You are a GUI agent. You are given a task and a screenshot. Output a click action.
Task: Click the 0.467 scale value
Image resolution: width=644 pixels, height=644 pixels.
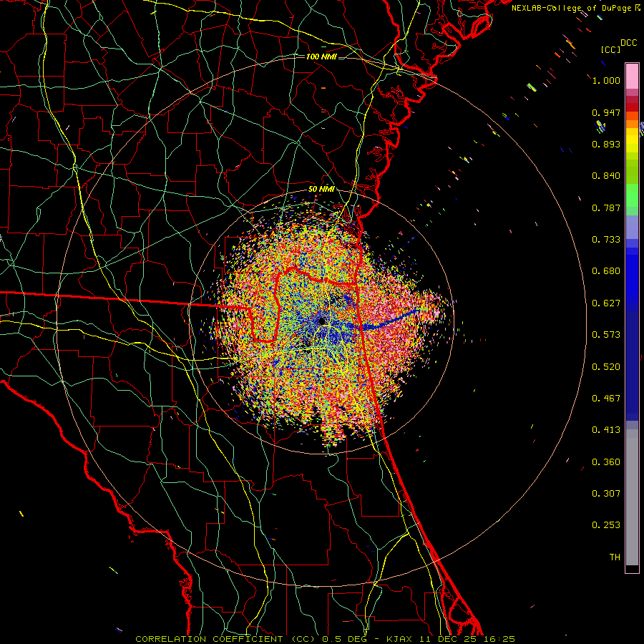(606, 399)
